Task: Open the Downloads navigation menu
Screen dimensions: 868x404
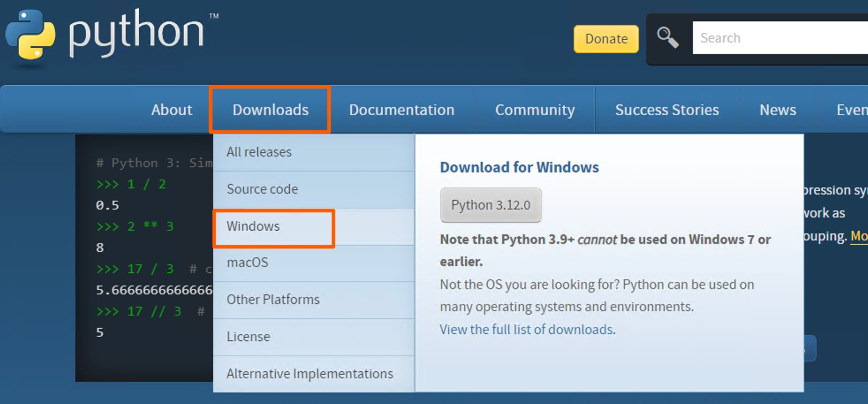Action: [x=270, y=110]
